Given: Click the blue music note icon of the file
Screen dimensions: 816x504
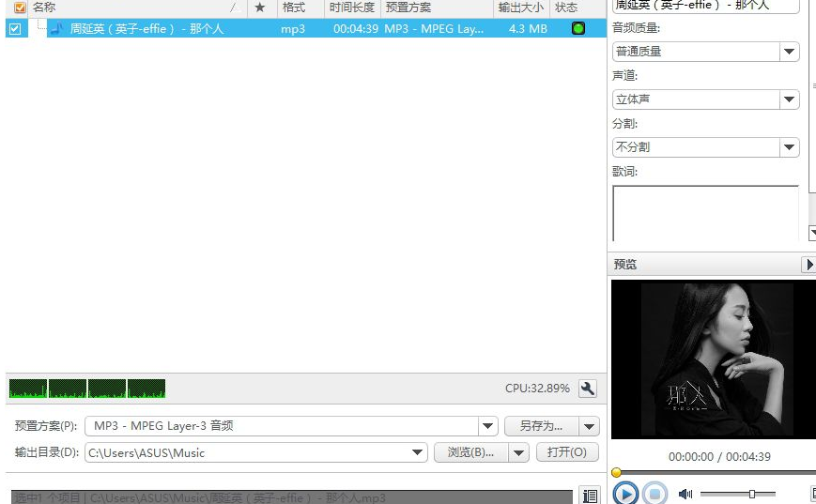Looking at the screenshot, I should (56, 28).
